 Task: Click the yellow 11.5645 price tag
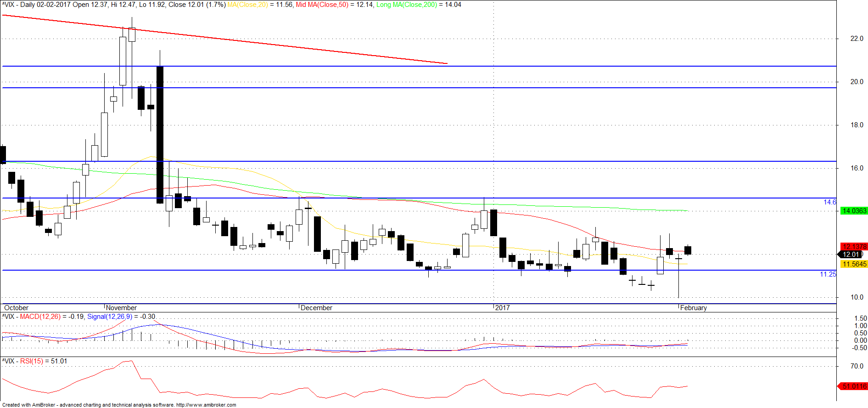pyautogui.click(x=854, y=264)
